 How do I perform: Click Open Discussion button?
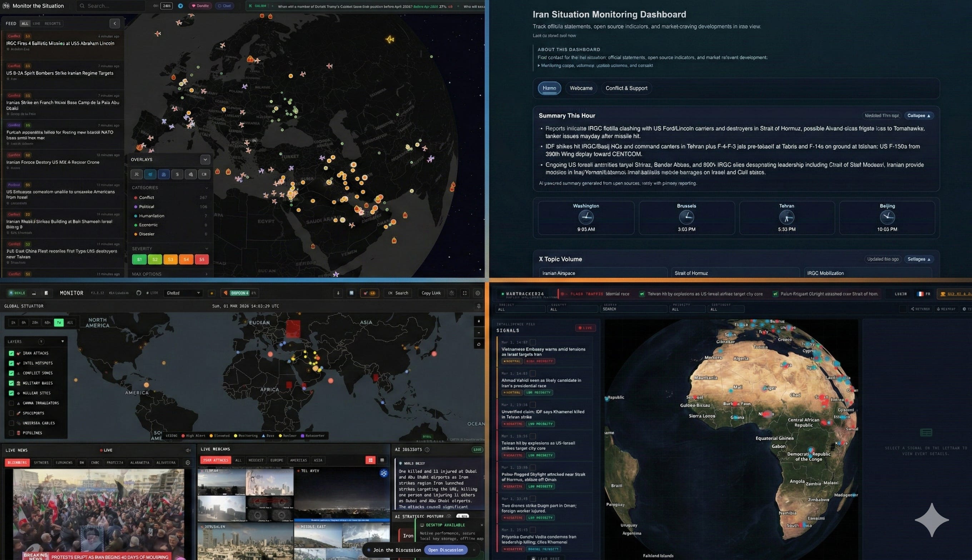(x=445, y=550)
